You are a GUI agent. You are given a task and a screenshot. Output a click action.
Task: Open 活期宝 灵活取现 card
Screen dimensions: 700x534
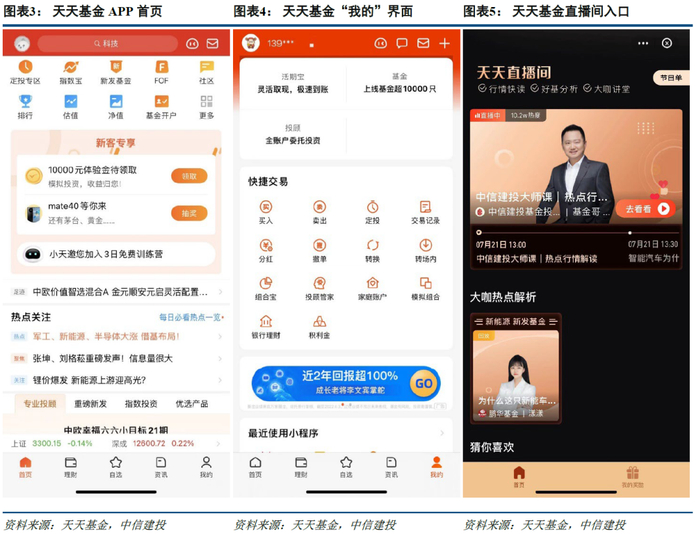[x=293, y=83]
